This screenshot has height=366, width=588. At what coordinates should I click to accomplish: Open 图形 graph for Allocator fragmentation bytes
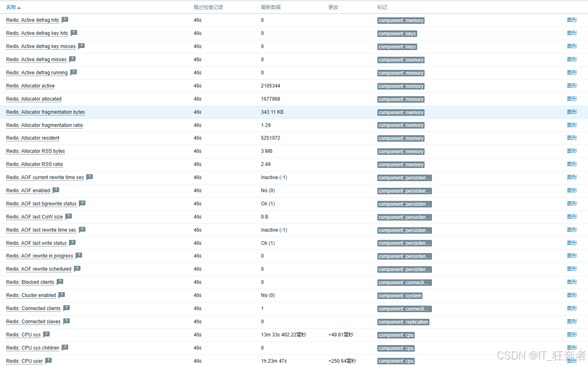pos(572,112)
